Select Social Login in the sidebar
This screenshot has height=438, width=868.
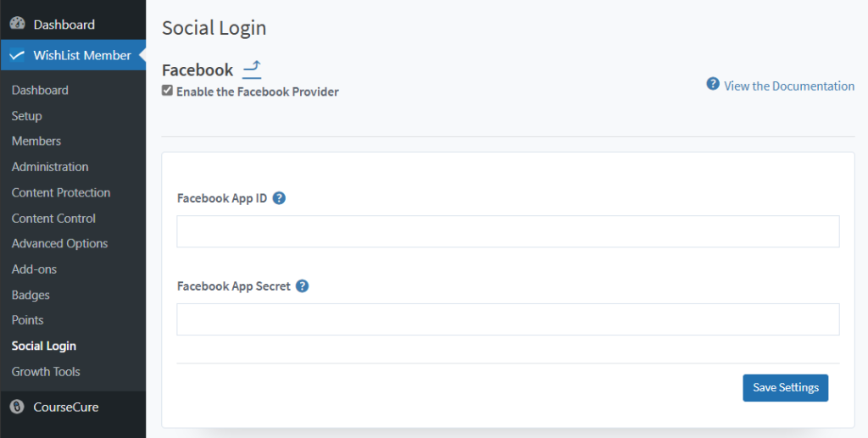point(44,346)
